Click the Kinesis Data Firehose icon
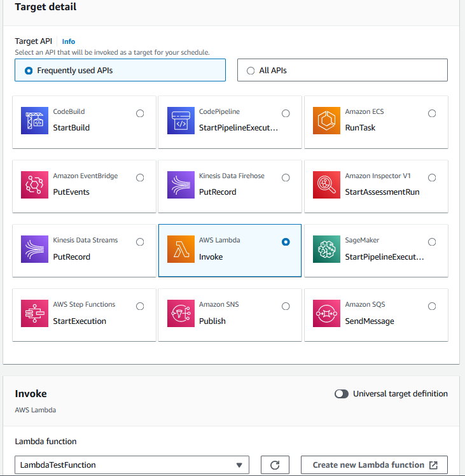The width and height of the screenshot is (465, 476). tap(181, 185)
